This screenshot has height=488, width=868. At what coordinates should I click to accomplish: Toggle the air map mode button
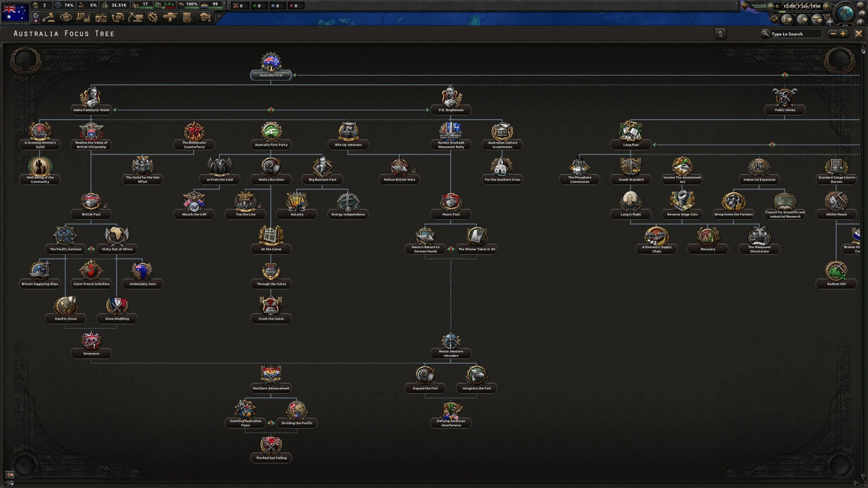(817, 19)
